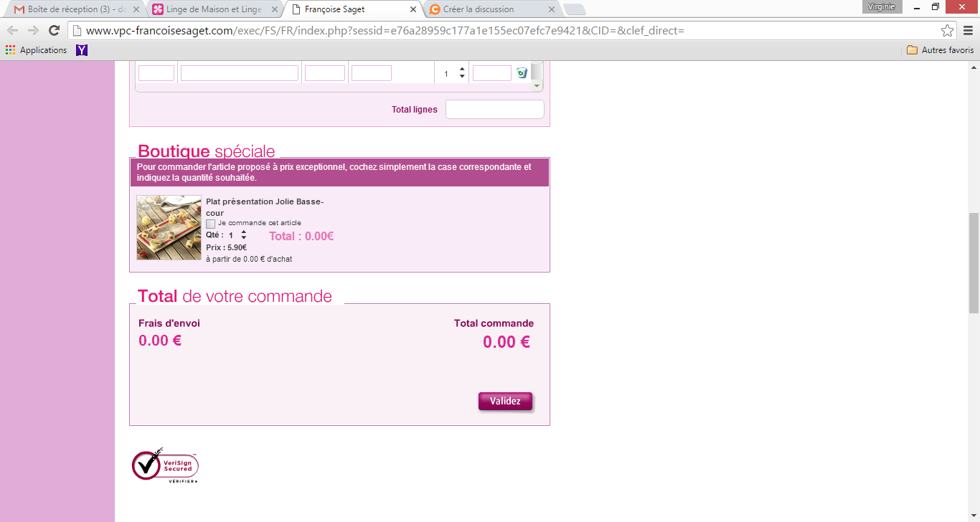Screen dimensions: 980x522
Task: Click the Virginie profile button
Action: (881, 7)
